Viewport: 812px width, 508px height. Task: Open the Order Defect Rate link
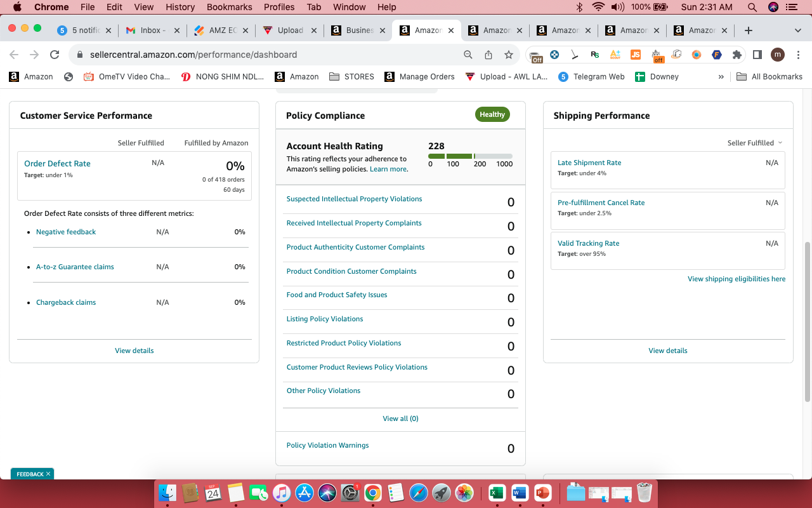[57, 163]
